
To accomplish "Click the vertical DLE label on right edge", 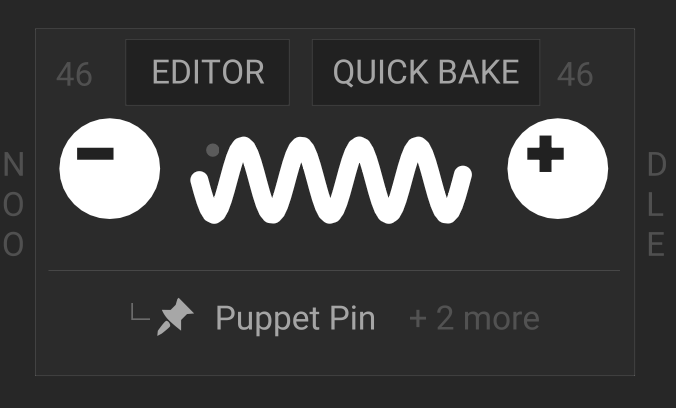I will pos(657,204).
